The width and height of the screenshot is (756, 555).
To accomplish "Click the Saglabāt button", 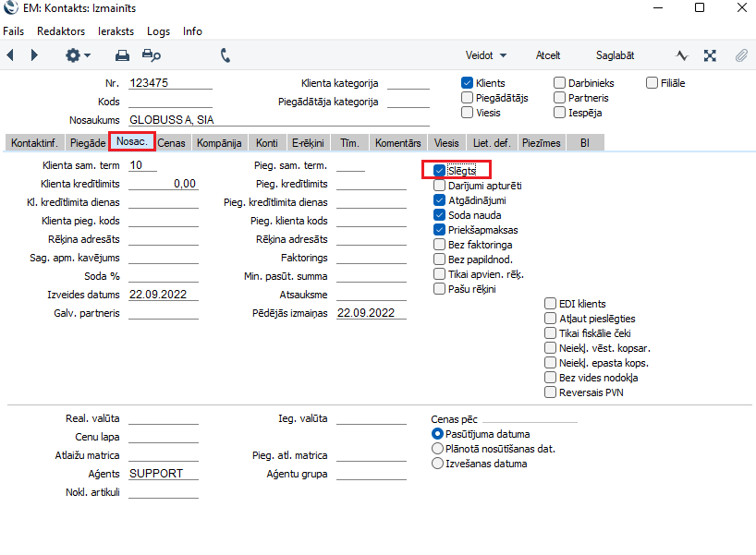I will (616, 55).
